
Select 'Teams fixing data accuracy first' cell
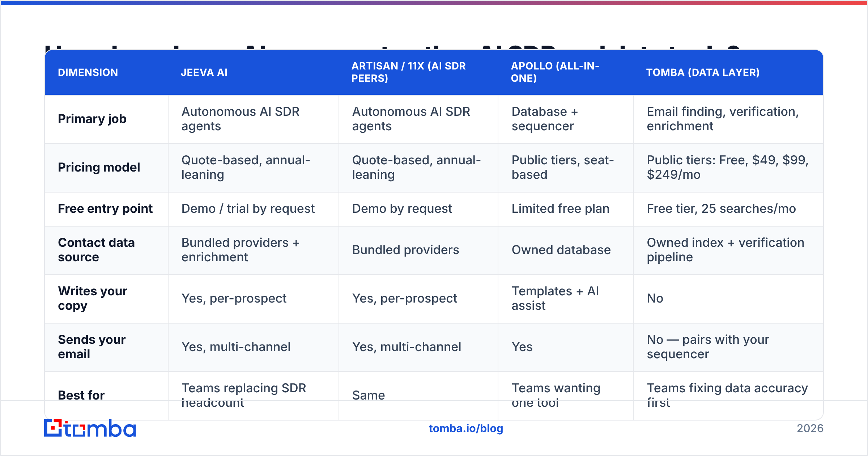pyautogui.click(x=727, y=395)
